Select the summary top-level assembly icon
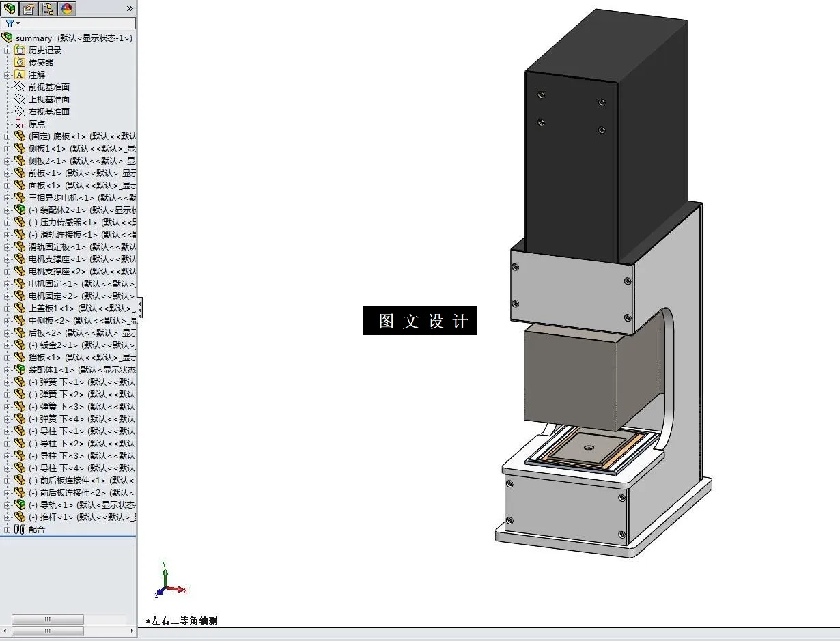Image resolution: width=840 pixels, height=641 pixels. 8,38
